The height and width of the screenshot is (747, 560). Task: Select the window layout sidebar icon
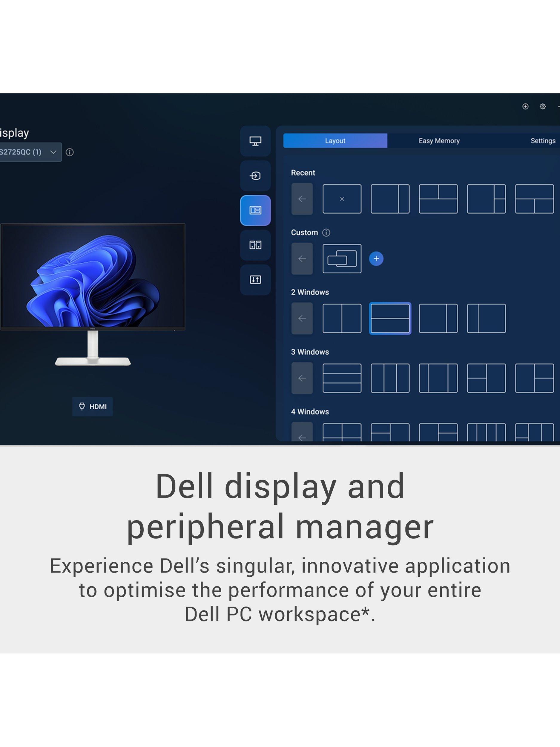tap(255, 210)
